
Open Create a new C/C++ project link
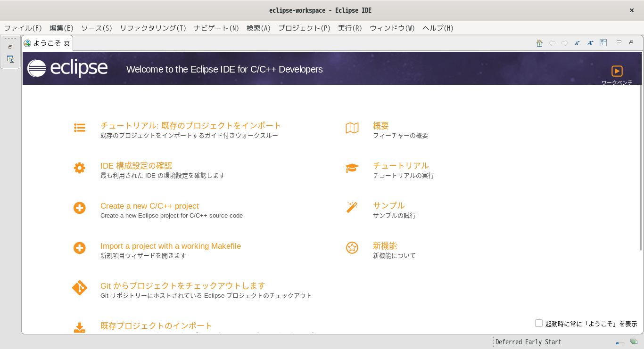[149, 206]
